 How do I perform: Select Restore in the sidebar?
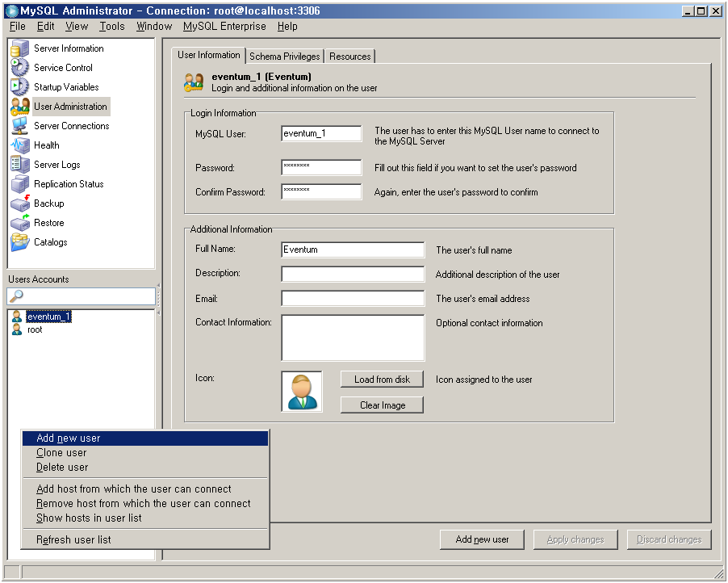[48, 223]
